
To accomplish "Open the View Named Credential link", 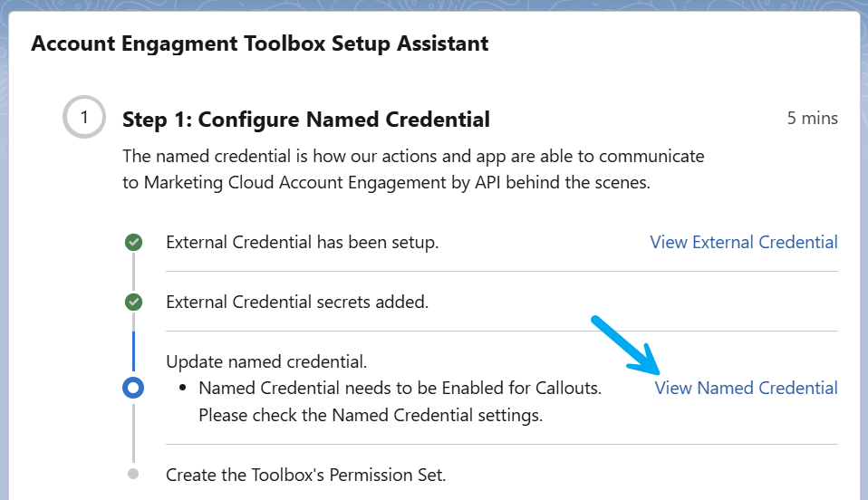I will [746, 388].
